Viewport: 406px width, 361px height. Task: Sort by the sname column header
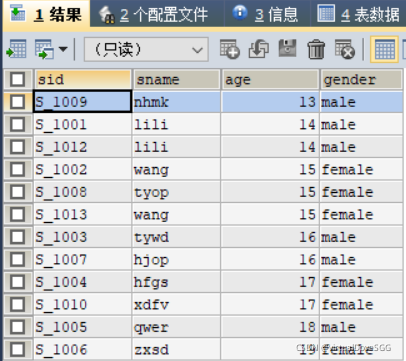tap(176, 80)
